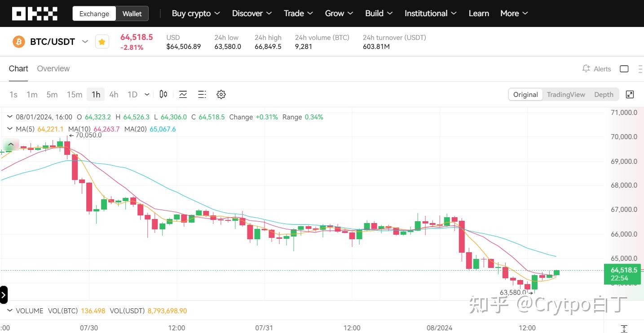Open the Buy crypto menu
644x333 pixels.
(196, 13)
